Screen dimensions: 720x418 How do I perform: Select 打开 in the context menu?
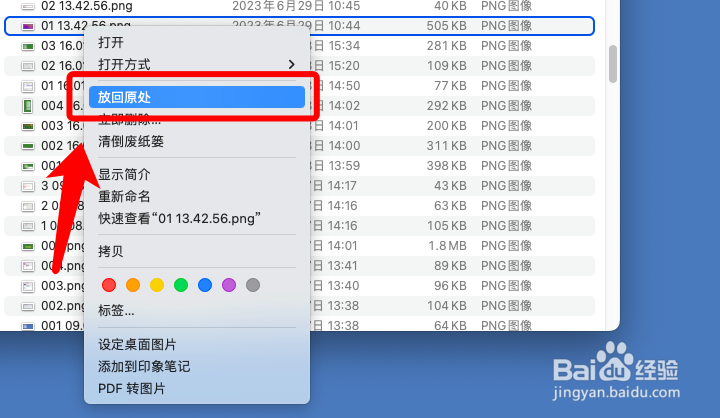click(x=111, y=43)
